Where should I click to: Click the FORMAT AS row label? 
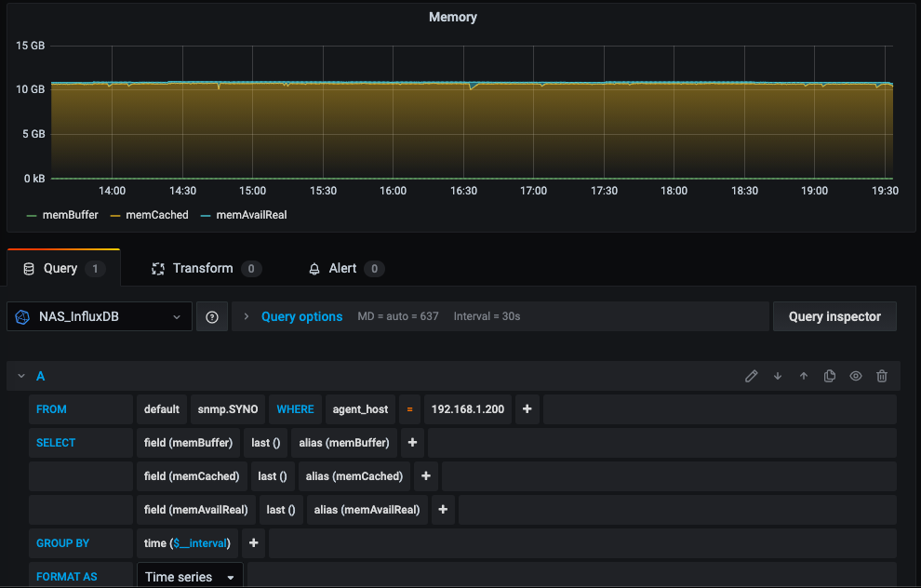click(67, 576)
